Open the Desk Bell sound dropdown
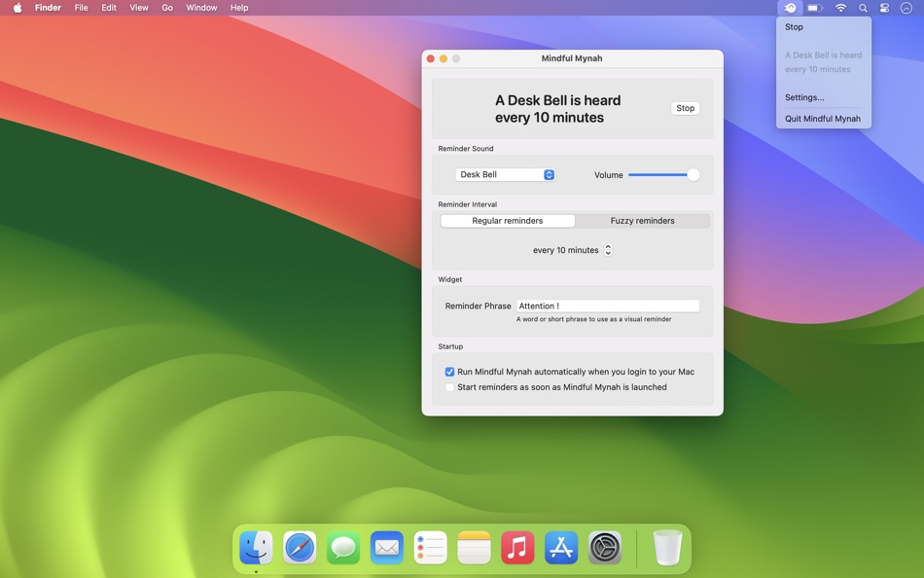The height and width of the screenshot is (578, 924). click(x=505, y=174)
